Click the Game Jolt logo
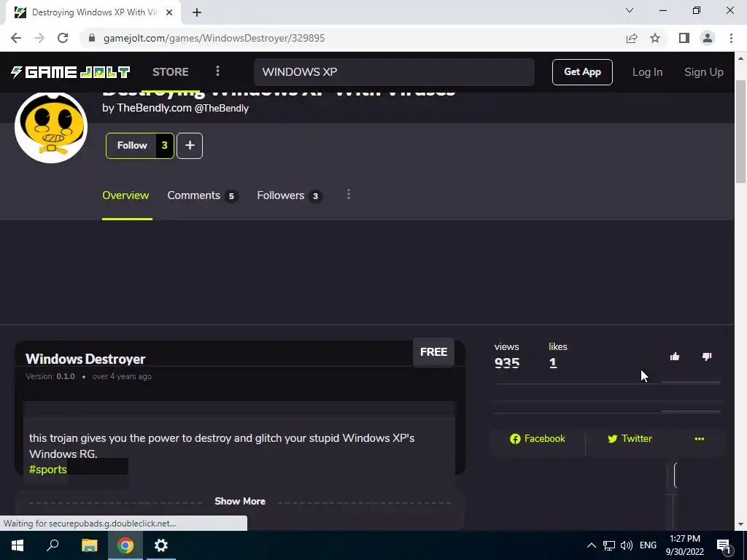This screenshot has height=560, width=747. tap(71, 72)
